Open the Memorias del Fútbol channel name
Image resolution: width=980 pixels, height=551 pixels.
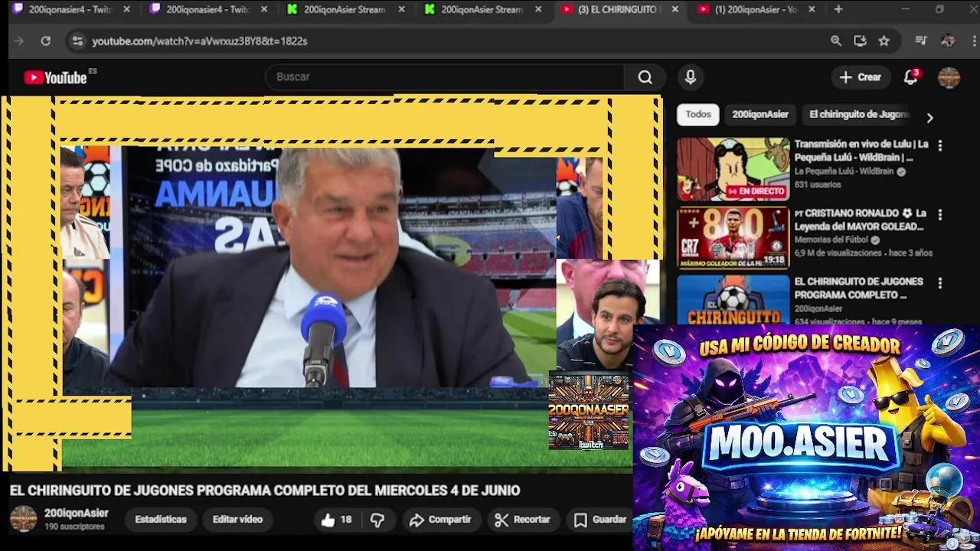pos(832,240)
